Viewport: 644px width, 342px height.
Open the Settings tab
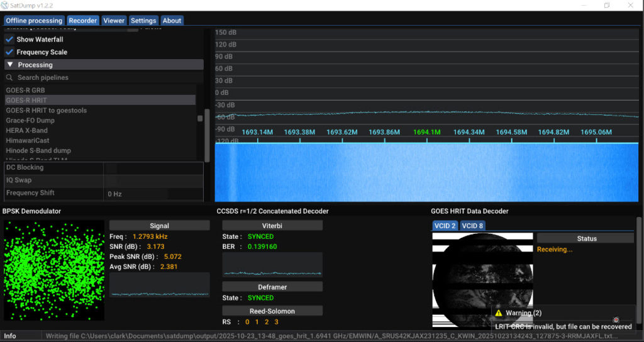click(143, 21)
